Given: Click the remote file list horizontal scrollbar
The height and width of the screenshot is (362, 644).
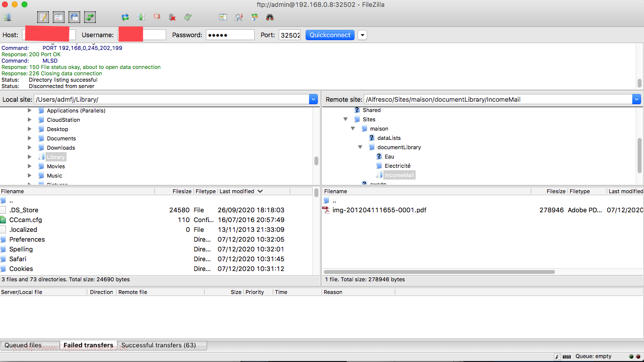Looking at the screenshot, I should (x=439, y=272).
